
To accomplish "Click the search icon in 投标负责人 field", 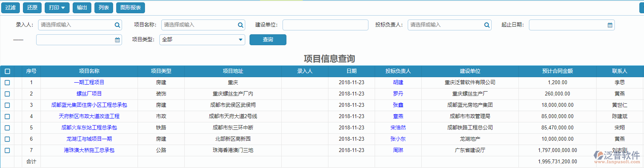I will click(487, 25).
